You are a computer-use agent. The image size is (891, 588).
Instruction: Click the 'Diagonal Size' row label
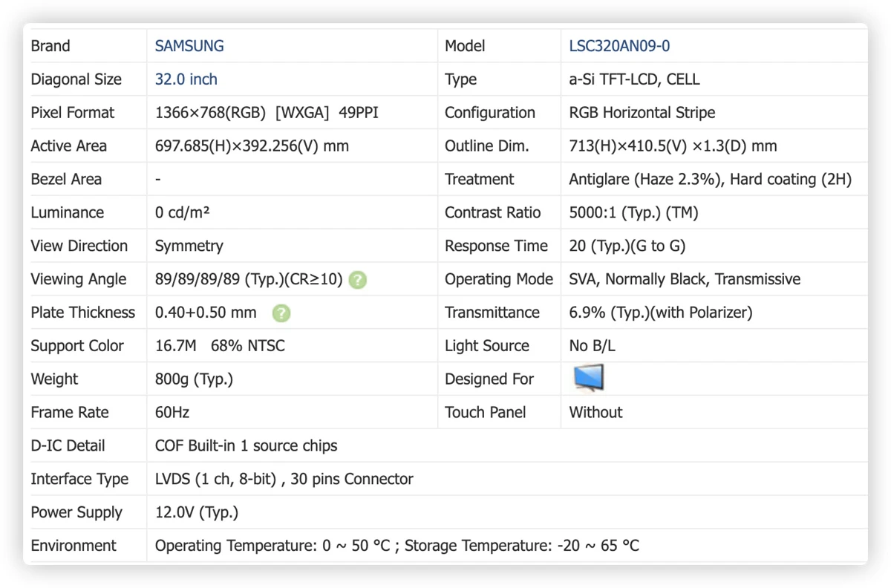click(x=76, y=79)
